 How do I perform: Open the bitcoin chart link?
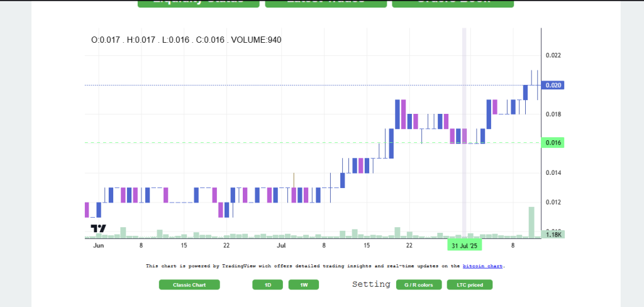483,266
